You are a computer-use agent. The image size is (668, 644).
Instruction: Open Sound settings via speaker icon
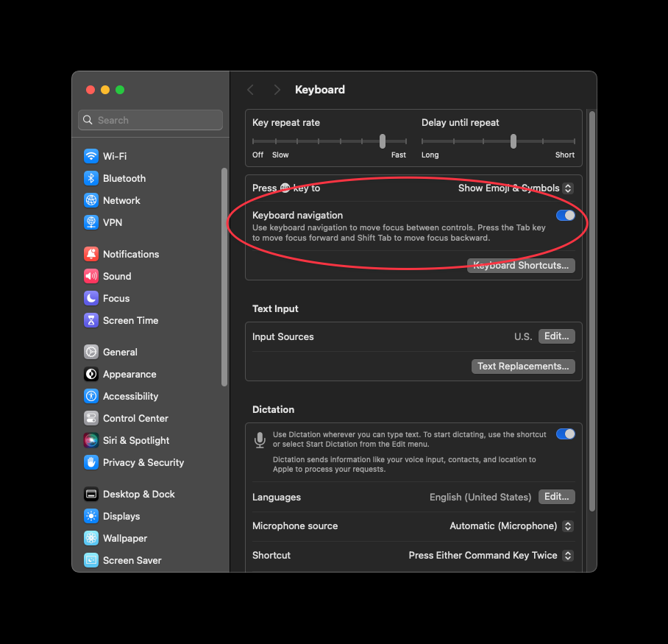90,276
